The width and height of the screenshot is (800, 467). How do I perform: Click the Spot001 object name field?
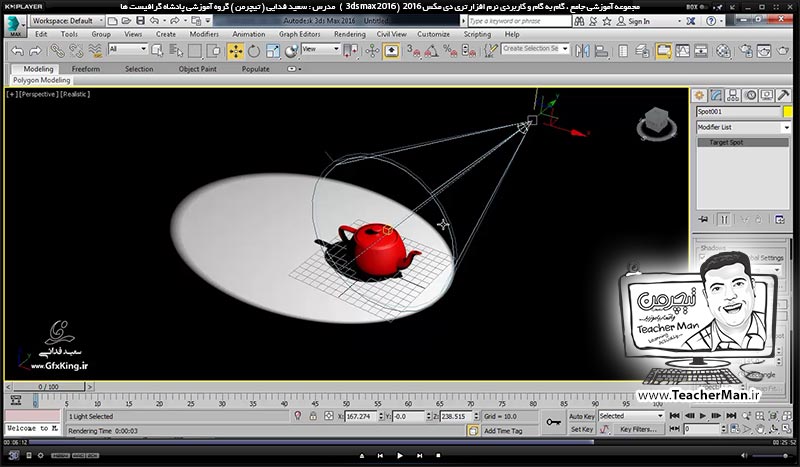click(x=738, y=112)
